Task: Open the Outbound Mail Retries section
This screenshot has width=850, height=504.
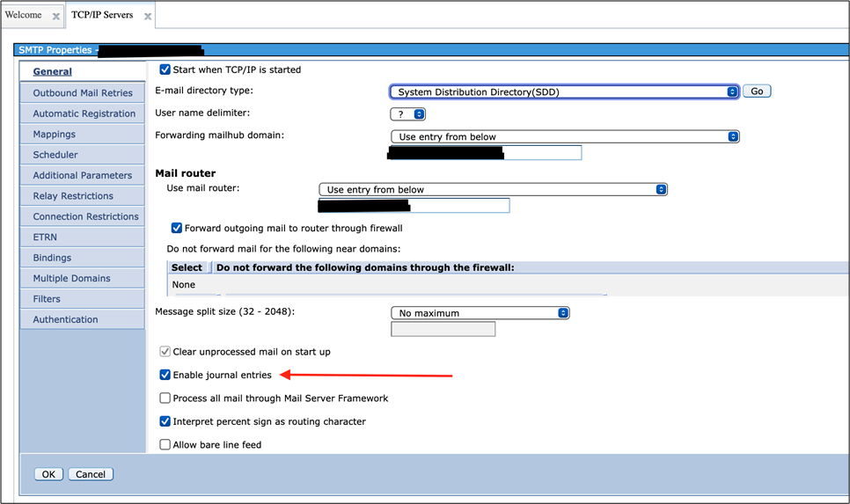Action: [83, 93]
